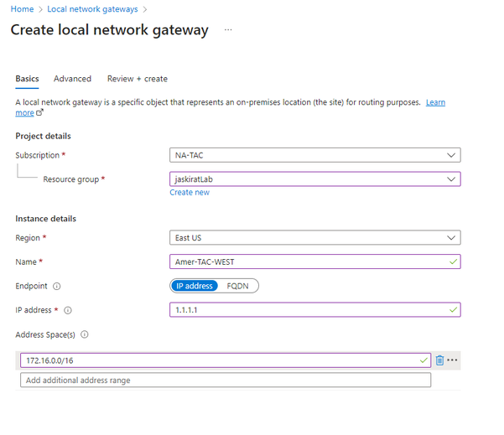This screenshot has height=435, width=504.
Task: Open ellipsis menu beside page title
Action: 228,29
